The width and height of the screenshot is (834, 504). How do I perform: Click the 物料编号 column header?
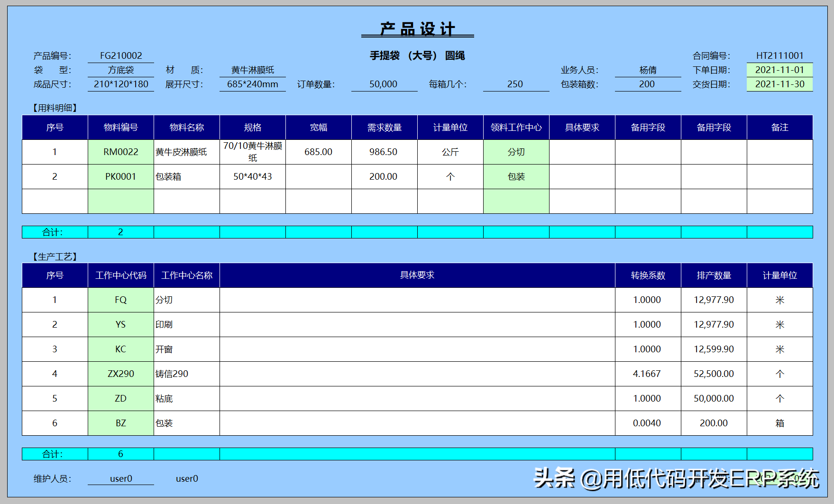pos(121,128)
